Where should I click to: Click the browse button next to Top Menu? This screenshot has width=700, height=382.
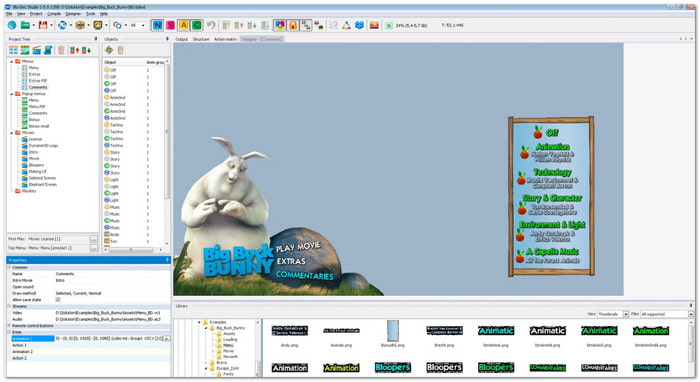[x=93, y=248]
